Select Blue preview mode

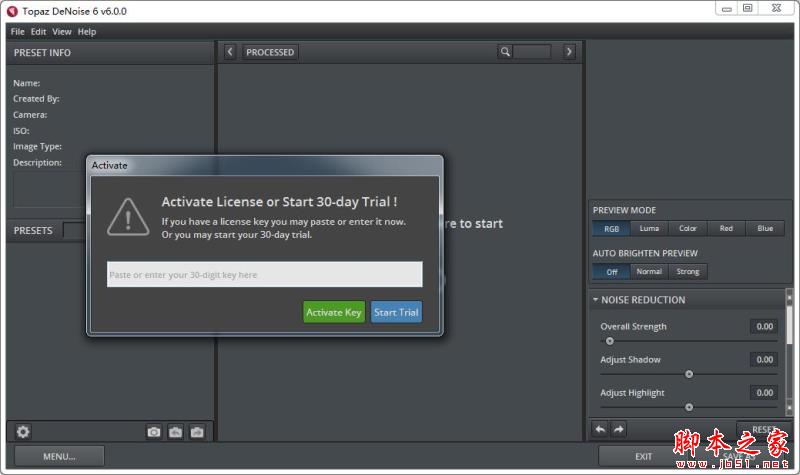point(765,229)
